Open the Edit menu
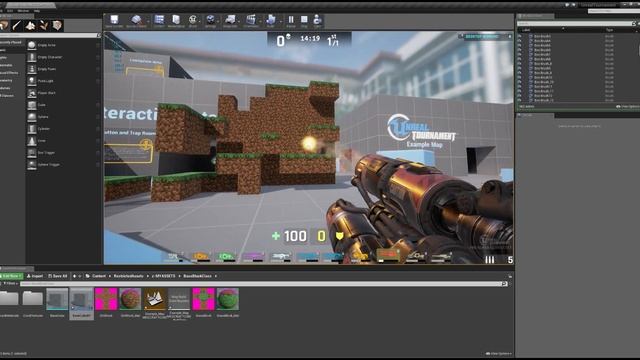Screen dimensions: 640x360 coord(10,11)
